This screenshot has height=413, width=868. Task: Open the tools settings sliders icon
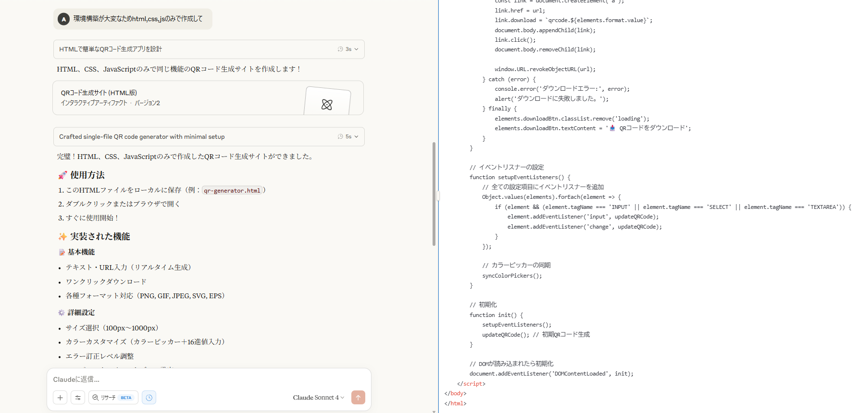click(x=78, y=398)
